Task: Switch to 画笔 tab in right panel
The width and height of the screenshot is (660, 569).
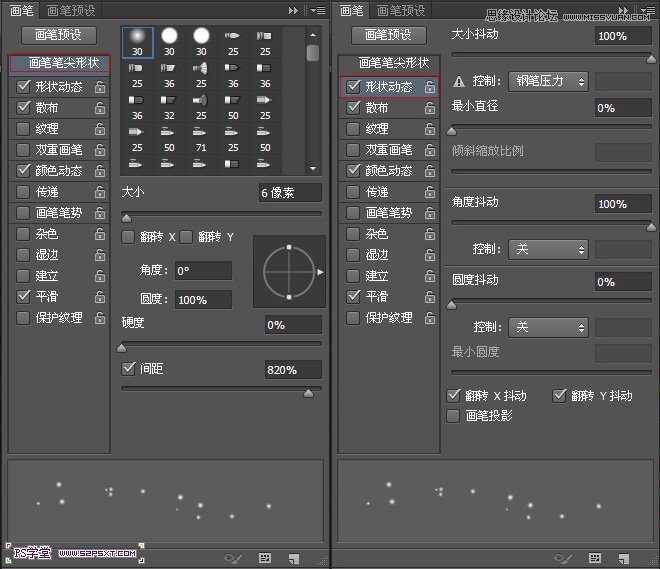Action: click(351, 11)
